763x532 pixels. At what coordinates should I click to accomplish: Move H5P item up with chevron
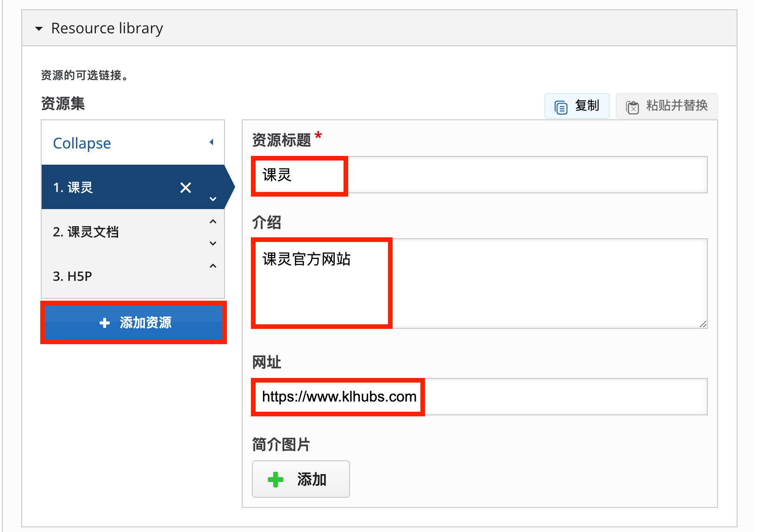click(213, 266)
